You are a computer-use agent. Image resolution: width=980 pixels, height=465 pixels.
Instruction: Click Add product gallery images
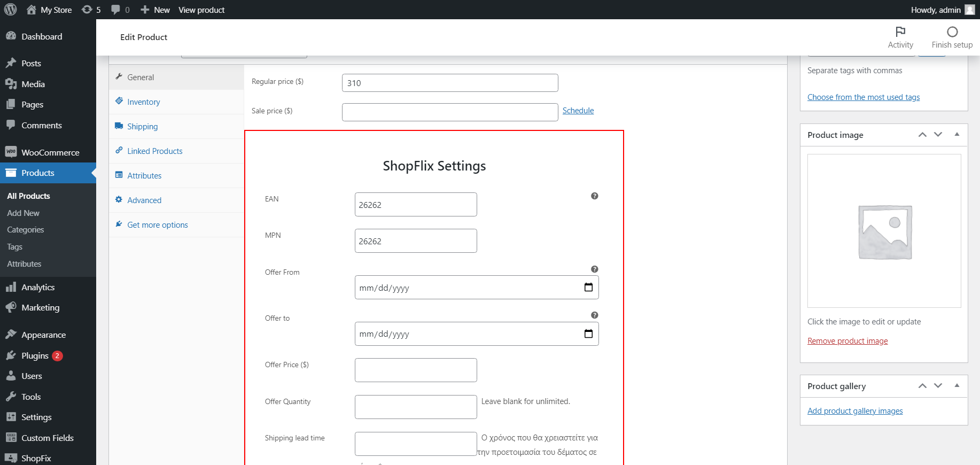[x=855, y=411]
